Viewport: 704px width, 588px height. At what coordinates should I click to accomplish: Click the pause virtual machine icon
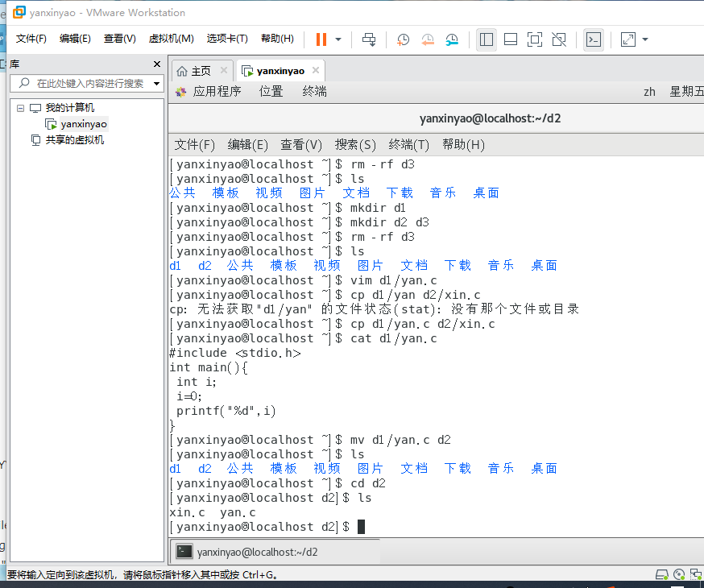(321, 39)
